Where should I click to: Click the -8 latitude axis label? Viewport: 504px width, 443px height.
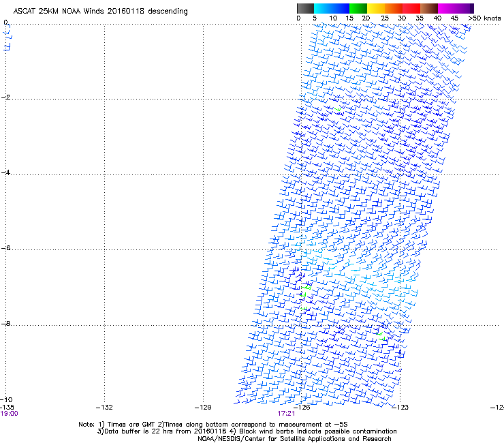coord(5,323)
